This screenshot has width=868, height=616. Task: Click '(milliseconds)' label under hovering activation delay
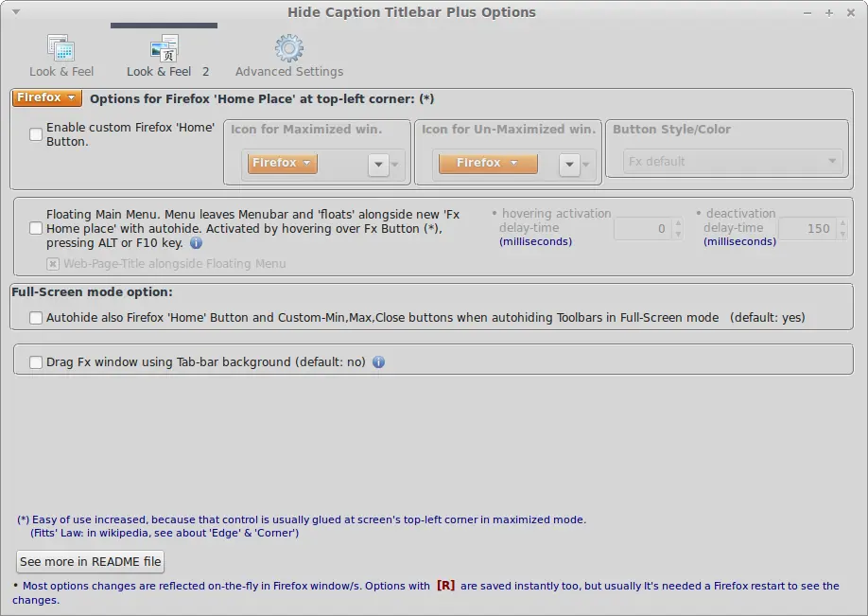[x=535, y=241]
